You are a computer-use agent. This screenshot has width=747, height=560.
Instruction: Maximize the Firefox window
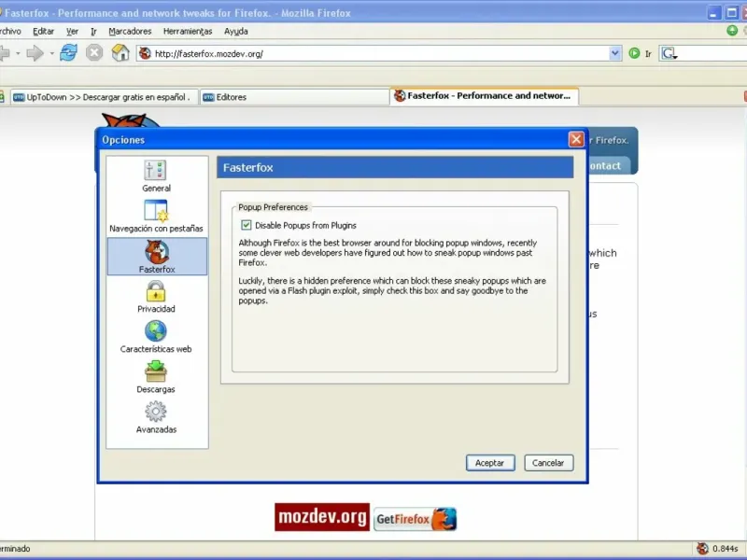(731, 13)
